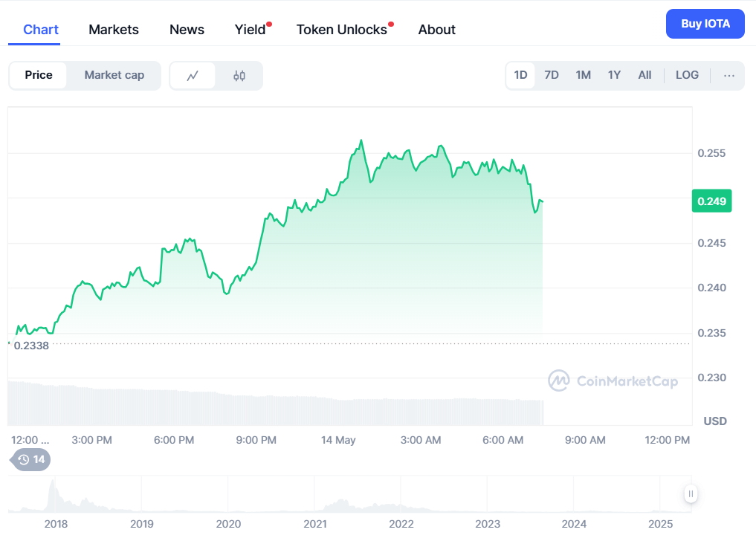Open the Token Unlocks tab

342,30
